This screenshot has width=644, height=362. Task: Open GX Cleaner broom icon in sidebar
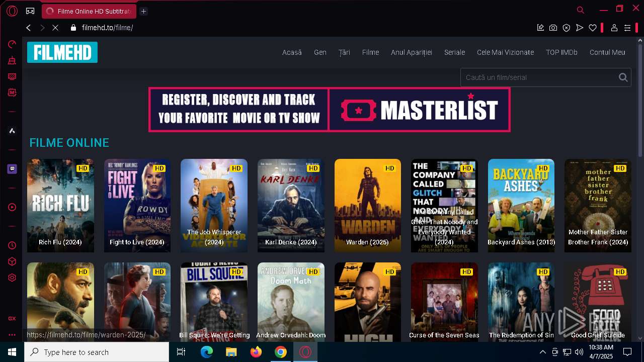tap(12, 60)
